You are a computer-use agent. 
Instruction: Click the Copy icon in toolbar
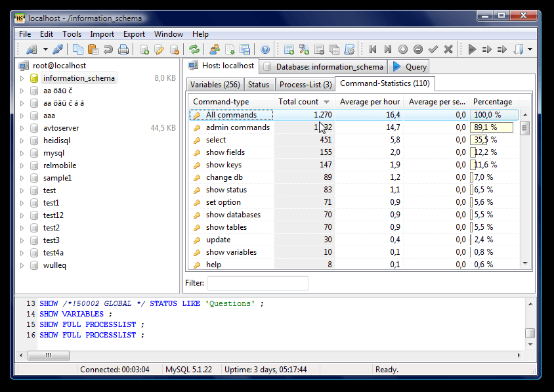[78, 49]
